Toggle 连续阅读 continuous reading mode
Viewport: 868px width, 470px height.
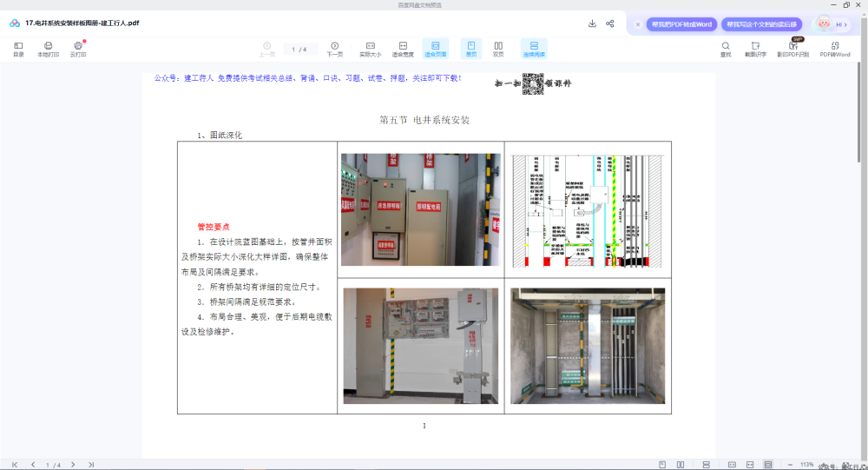(x=534, y=49)
